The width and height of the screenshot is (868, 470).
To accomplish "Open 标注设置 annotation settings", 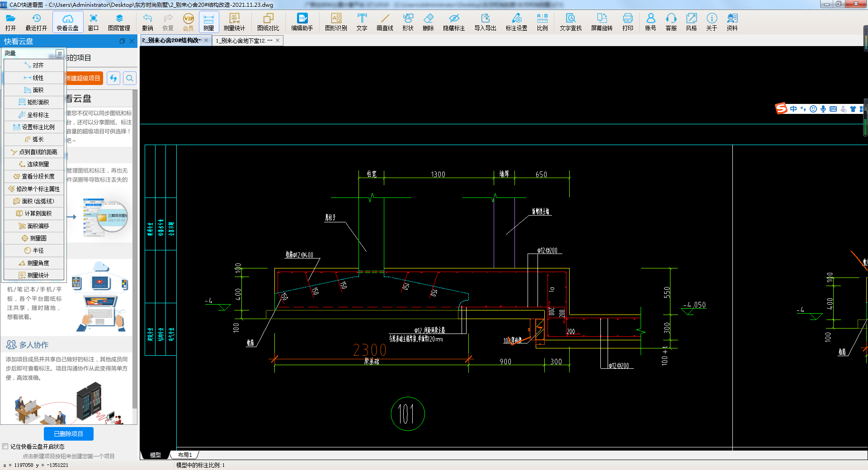I will [516, 22].
